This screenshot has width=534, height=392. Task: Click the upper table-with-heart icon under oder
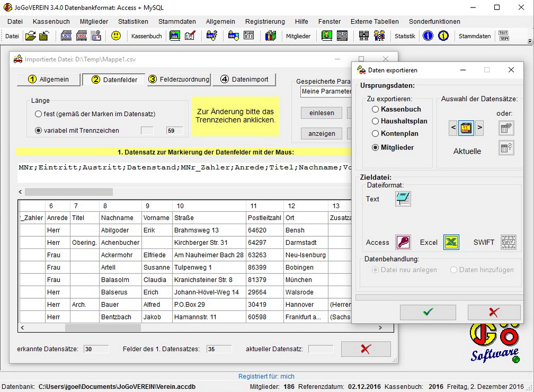point(506,128)
